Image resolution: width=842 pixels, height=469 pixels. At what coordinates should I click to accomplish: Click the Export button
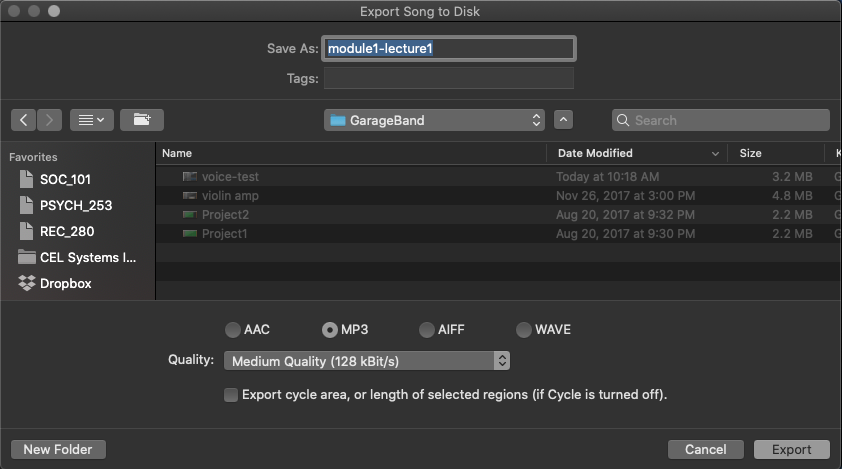[x=792, y=449]
